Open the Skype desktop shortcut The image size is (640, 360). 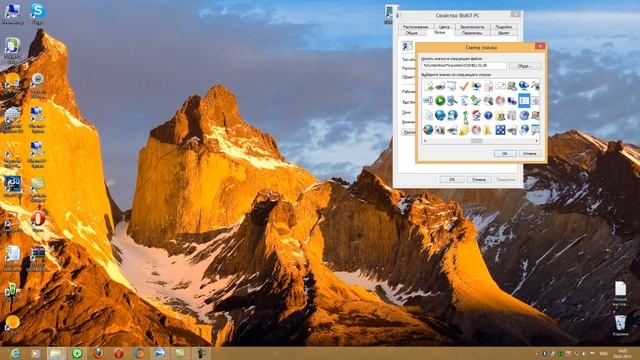[38, 10]
